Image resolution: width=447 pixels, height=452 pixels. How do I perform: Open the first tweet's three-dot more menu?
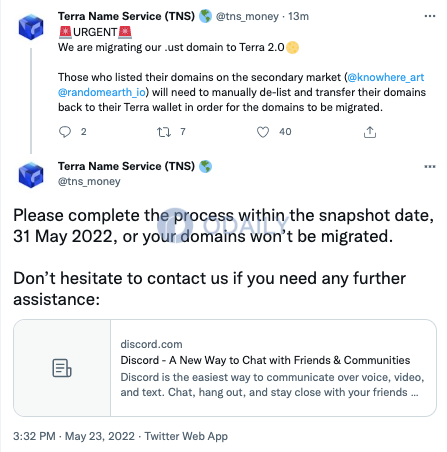point(430,16)
